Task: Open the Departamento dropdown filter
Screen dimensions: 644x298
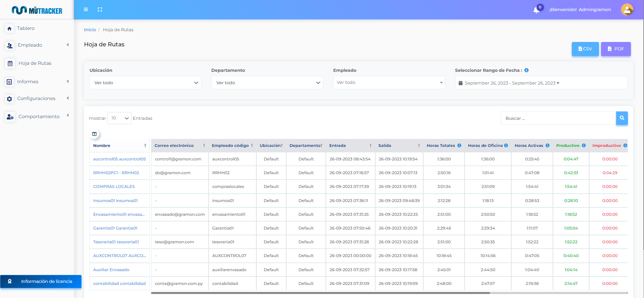Action: (267, 83)
